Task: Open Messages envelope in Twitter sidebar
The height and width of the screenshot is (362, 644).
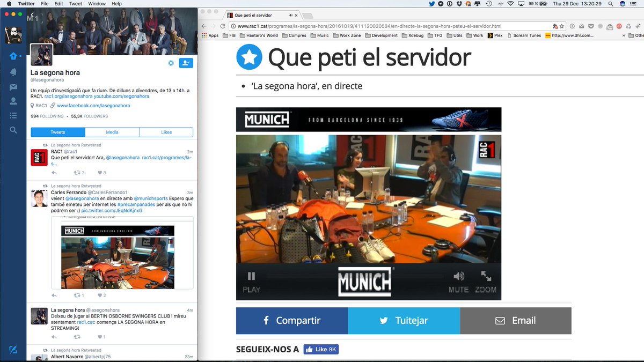Action: point(13,87)
